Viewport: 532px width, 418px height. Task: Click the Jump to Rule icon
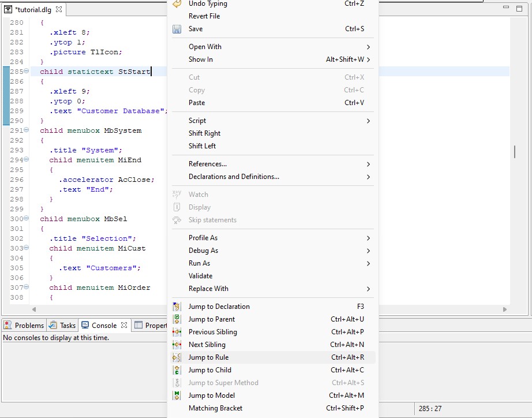pyautogui.click(x=177, y=357)
